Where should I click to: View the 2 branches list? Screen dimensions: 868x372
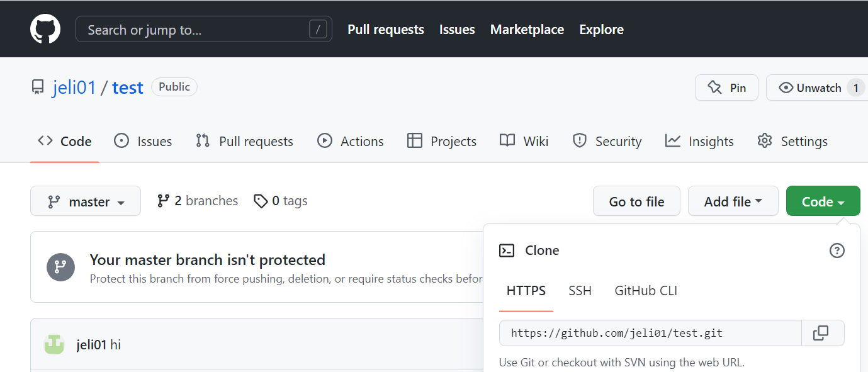point(197,200)
